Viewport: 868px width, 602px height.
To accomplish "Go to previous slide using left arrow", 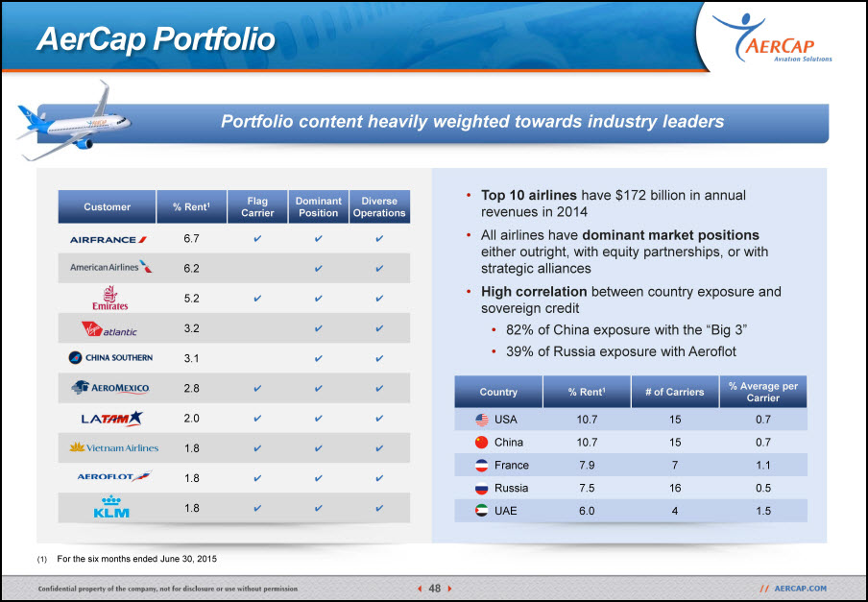I will pyautogui.click(x=421, y=589).
